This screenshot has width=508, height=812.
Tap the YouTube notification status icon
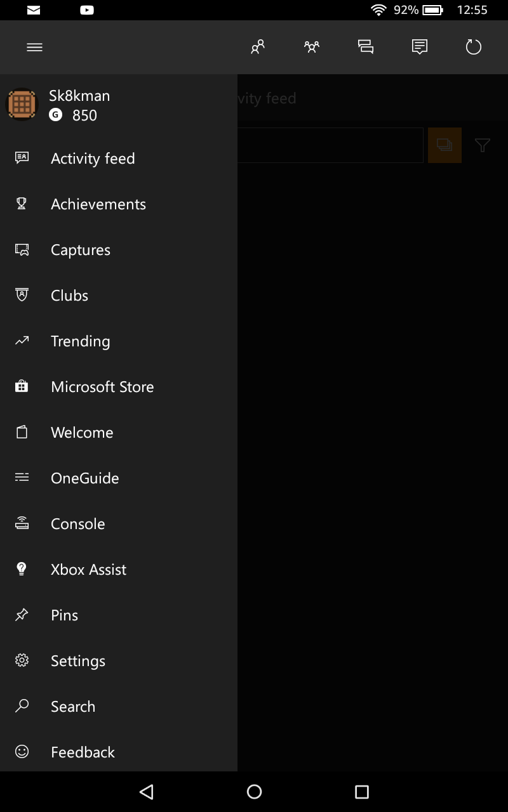(x=87, y=10)
